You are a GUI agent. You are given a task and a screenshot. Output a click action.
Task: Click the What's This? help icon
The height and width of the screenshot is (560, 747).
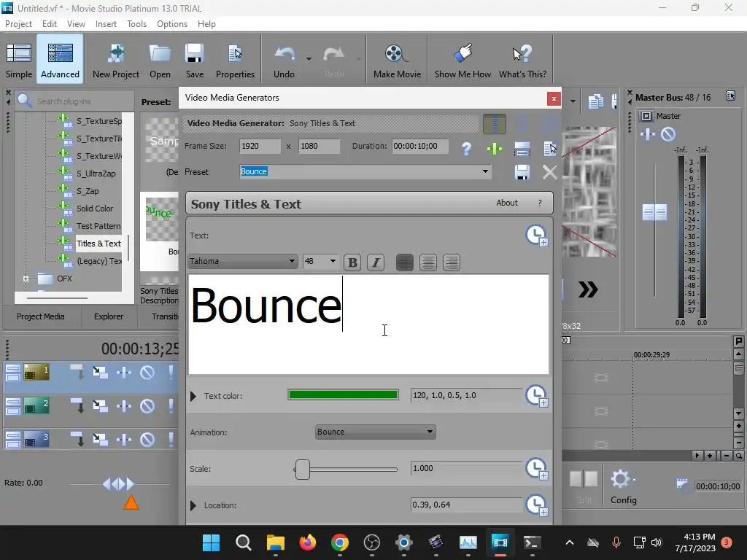[x=522, y=60]
